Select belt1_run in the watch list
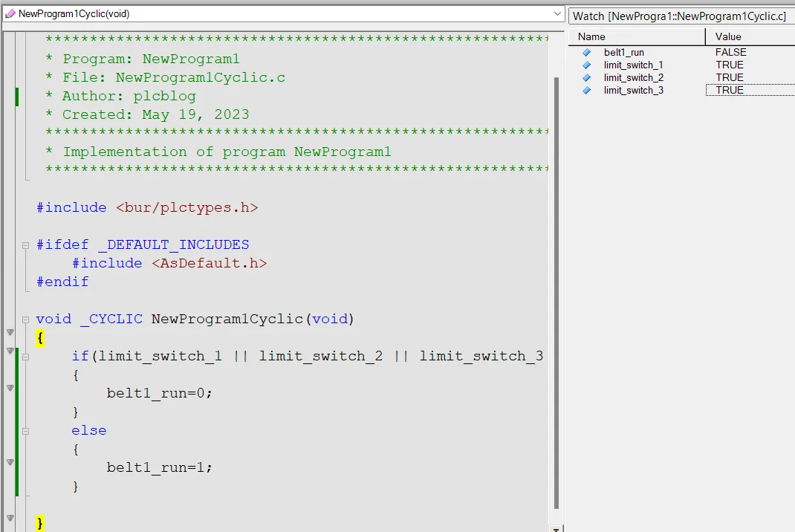Viewport: 795px width, 532px height. click(623, 52)
